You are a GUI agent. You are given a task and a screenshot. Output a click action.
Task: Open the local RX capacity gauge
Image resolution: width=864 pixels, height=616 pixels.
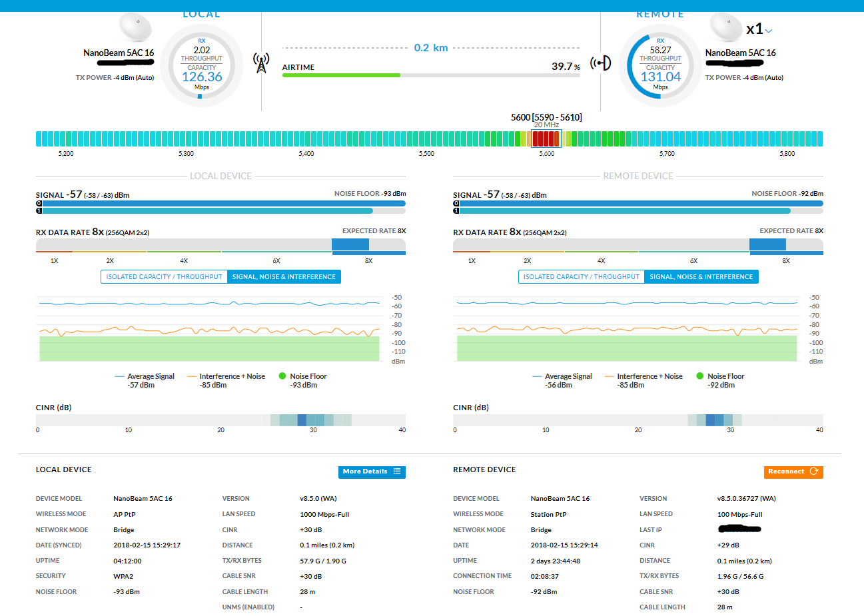201,67
